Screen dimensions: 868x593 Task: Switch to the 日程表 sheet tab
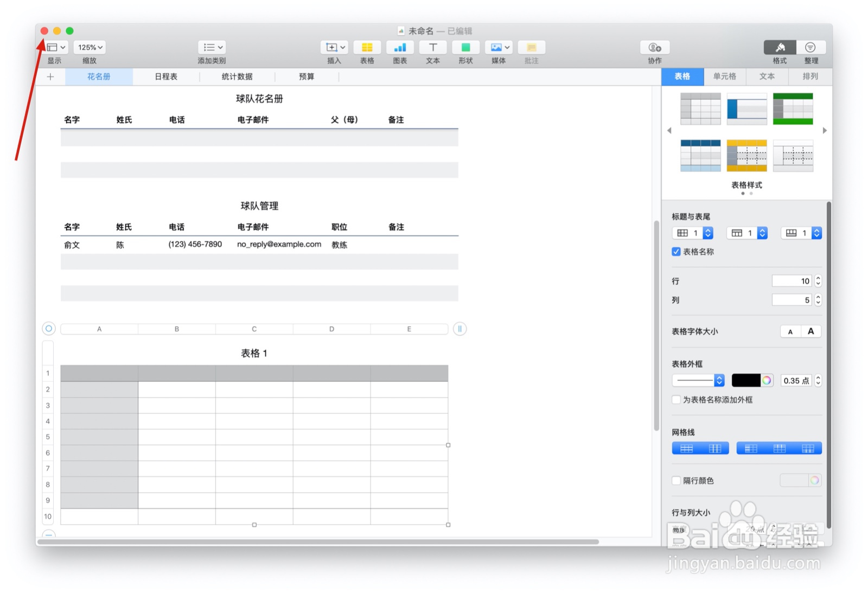pyautogui.click(x=165, y=76)
